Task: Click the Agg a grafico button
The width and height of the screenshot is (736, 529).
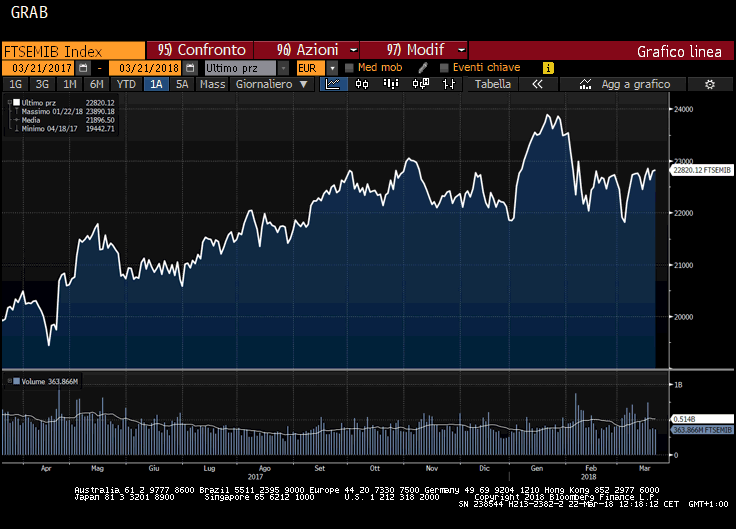Action: tap(624, 84)
